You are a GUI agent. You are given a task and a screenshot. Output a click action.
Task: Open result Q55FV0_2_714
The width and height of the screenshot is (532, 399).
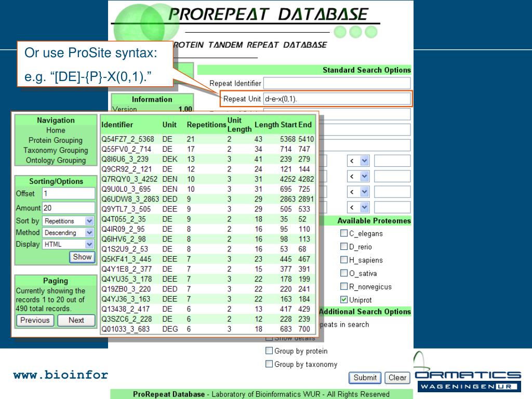[x=126, y=149]
